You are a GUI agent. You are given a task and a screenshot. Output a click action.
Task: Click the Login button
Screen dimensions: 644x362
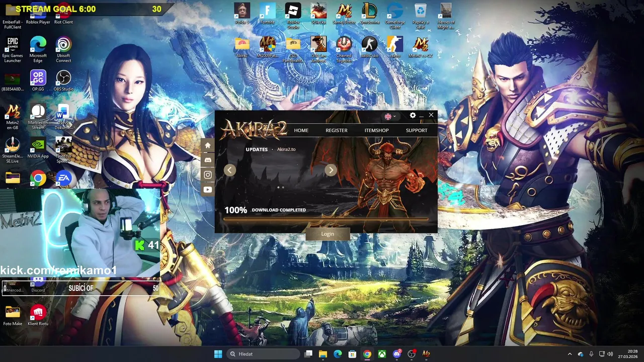[328, 234]
